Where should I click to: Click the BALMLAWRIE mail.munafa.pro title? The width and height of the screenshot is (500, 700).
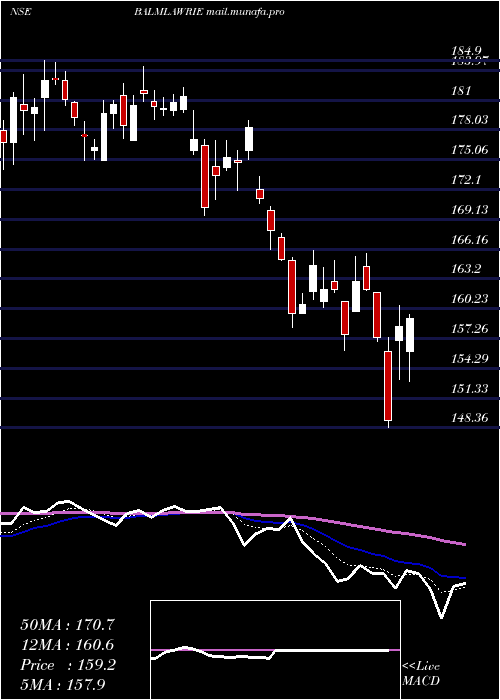click(209, 12)
